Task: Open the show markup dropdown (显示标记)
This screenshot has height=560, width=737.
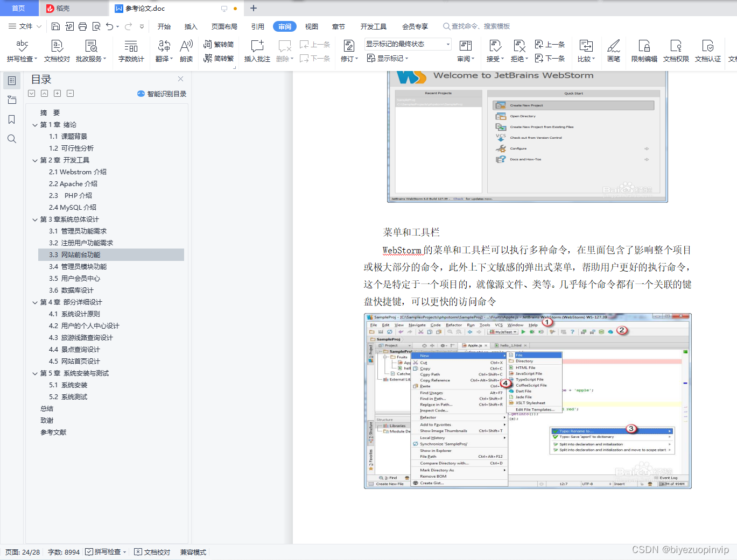Action: point(388,58)
